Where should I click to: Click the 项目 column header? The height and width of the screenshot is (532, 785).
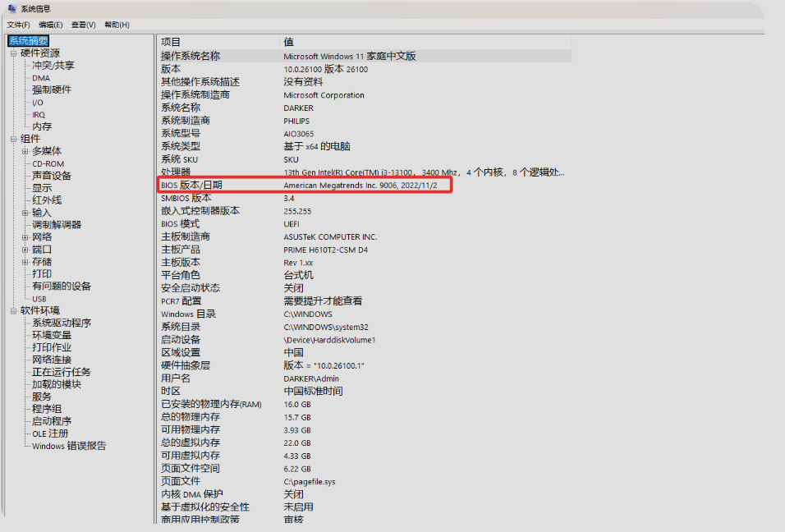171,42
